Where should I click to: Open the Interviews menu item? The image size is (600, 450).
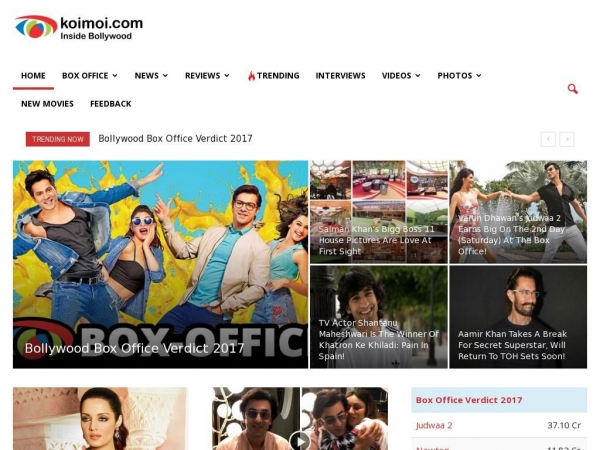point(341,76)
